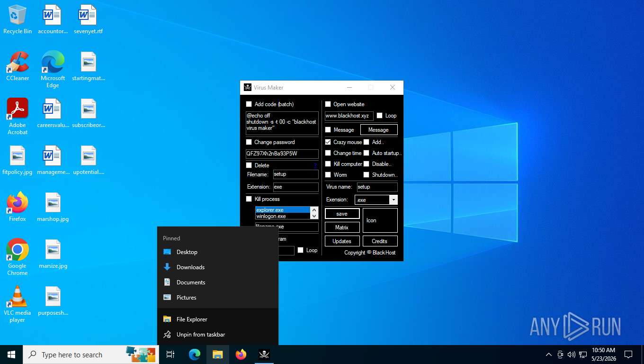Select Unpin from taskbar
The image size is (644, 364).
(218, 335)
